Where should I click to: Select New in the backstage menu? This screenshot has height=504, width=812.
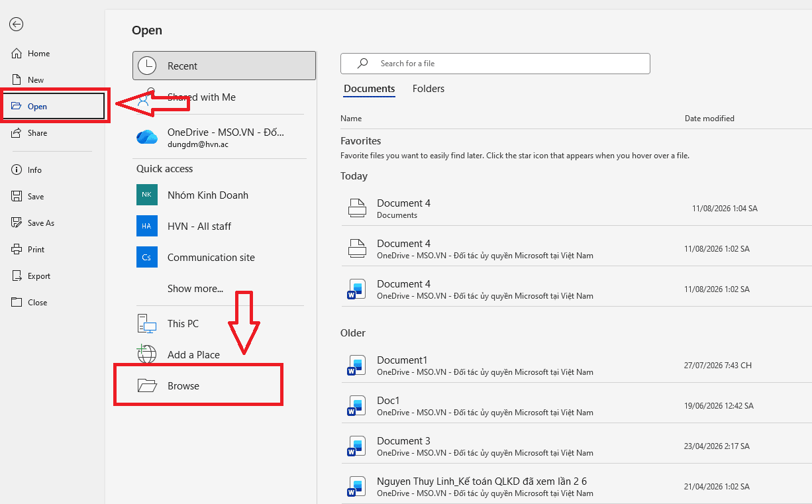(x=53, y=80)
